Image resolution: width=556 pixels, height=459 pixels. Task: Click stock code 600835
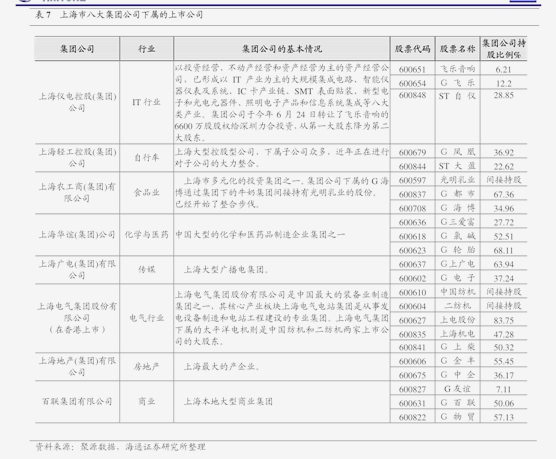[x=412, y=334]
